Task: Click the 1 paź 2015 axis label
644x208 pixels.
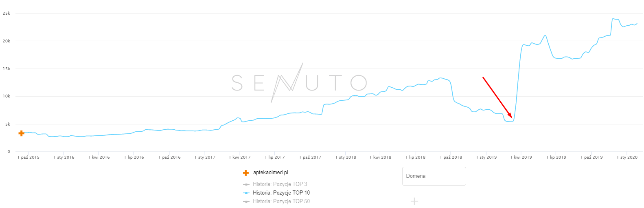Action: pos(28,157)
